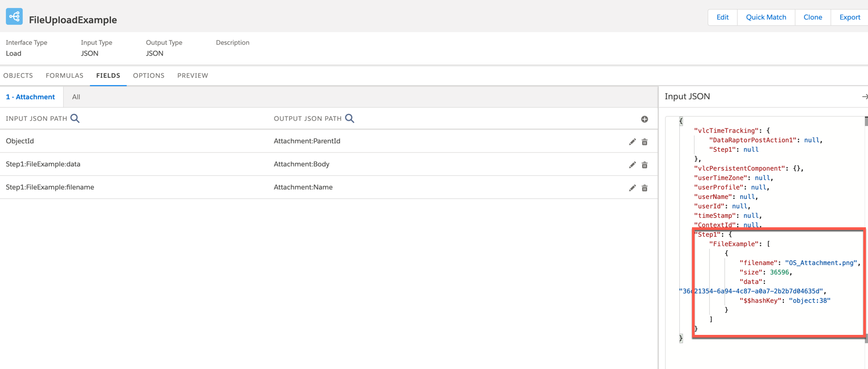Search the Output JSON Path column
Image resolution: width=868 pixels, height=369 pixels.
(x=349, y=119)
